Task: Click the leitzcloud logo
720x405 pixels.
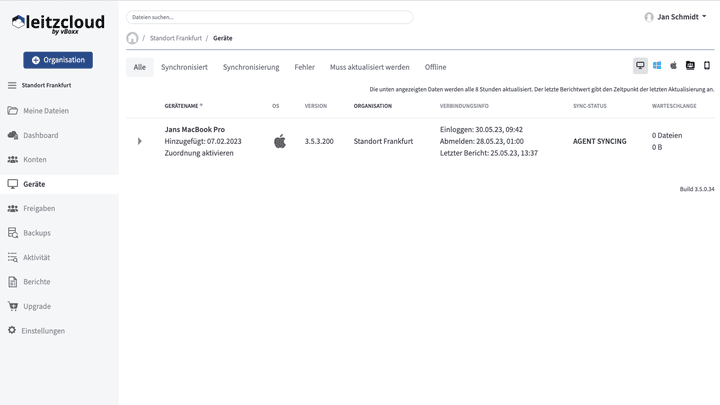Action: (58, 24)
